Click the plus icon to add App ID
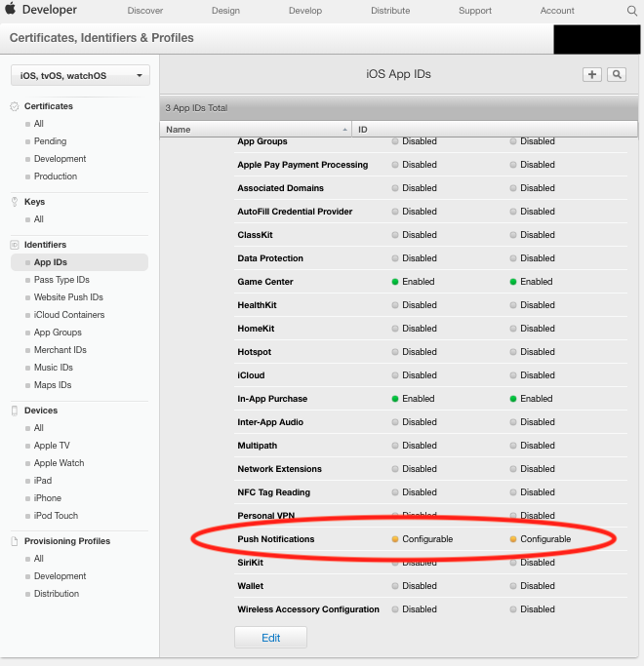The height and width of the screenshot is (666, 644). pyautogui.click(x=591, y=75)
